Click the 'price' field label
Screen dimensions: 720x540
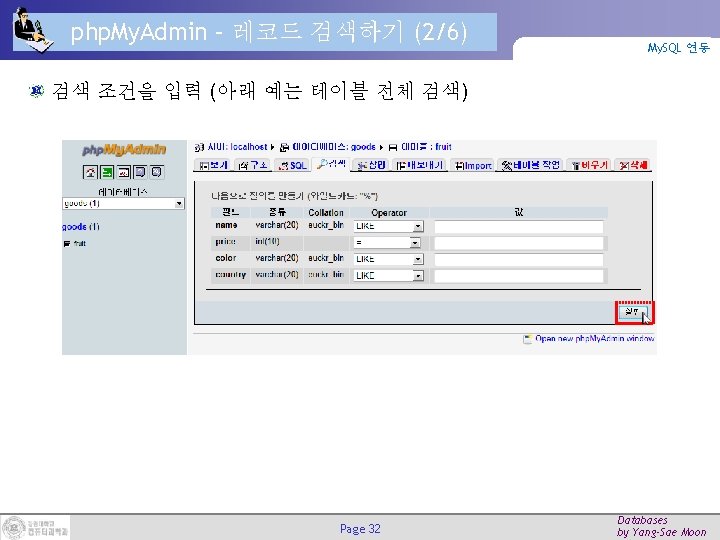click(225, 242)
